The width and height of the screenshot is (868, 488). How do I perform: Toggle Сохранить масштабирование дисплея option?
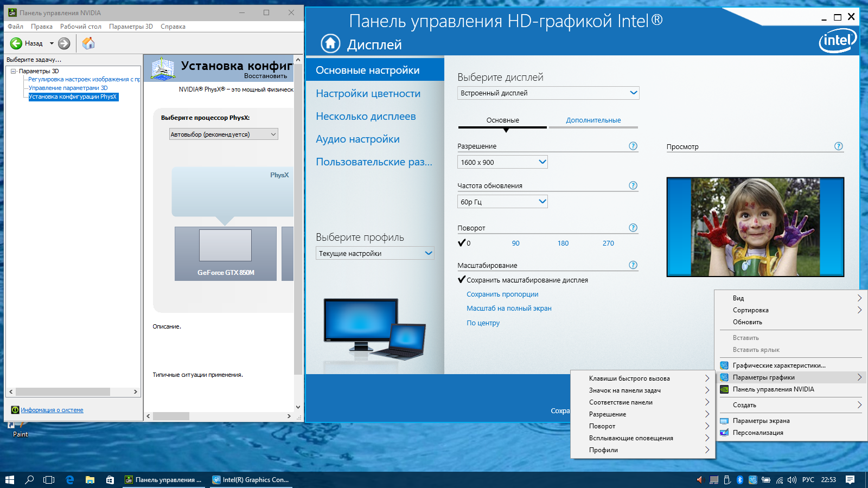point(523,280)
